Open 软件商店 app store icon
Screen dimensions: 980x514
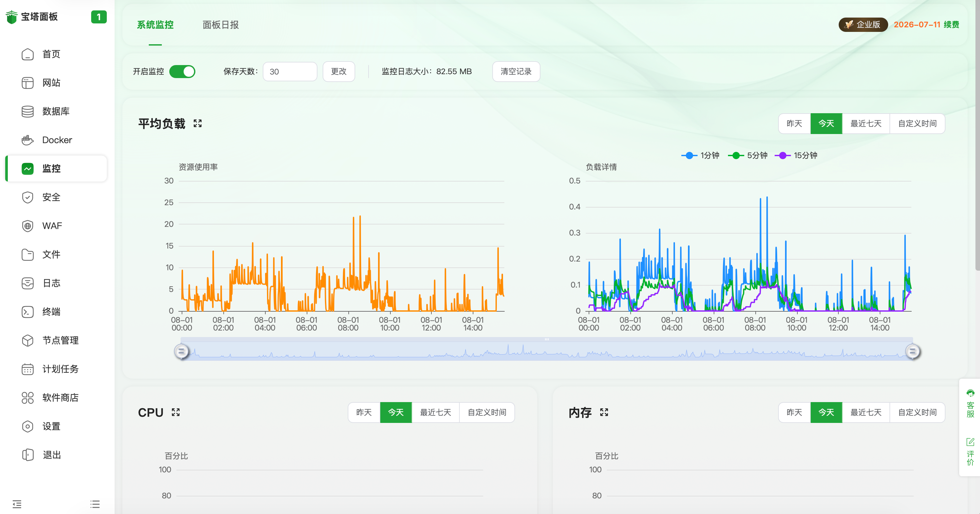(x=27, y=398)
